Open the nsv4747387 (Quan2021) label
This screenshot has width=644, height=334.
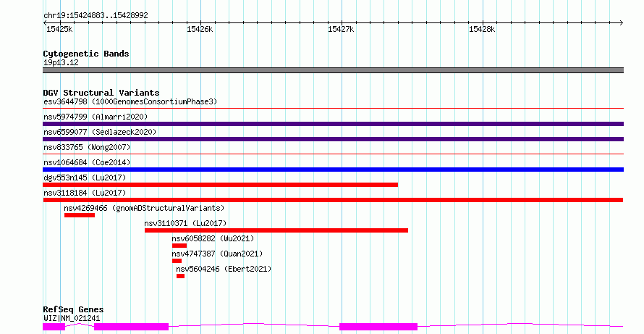click(x=217, y=254)
